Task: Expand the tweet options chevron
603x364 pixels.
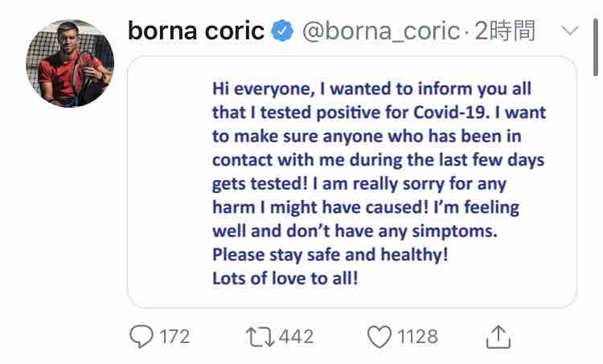Action: [x=569, y=31]
